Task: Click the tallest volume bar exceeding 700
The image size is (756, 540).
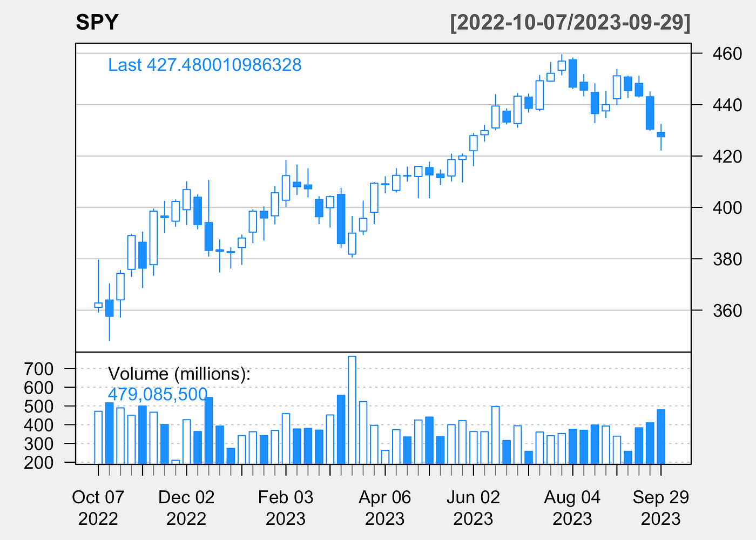Action: coord(352,410)
